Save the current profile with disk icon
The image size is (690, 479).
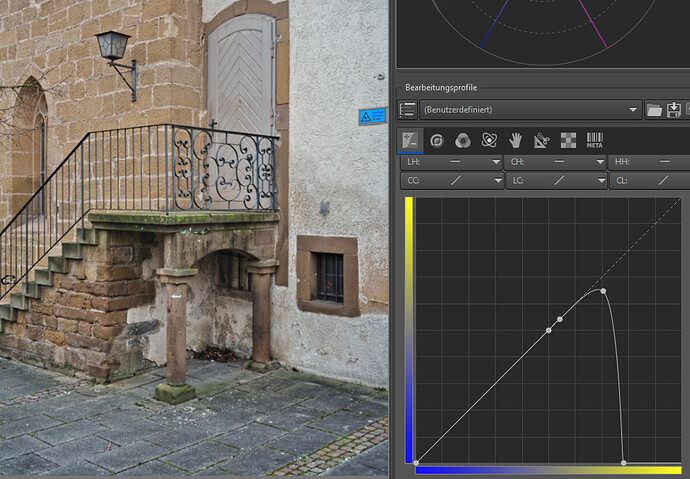(674, 110)
